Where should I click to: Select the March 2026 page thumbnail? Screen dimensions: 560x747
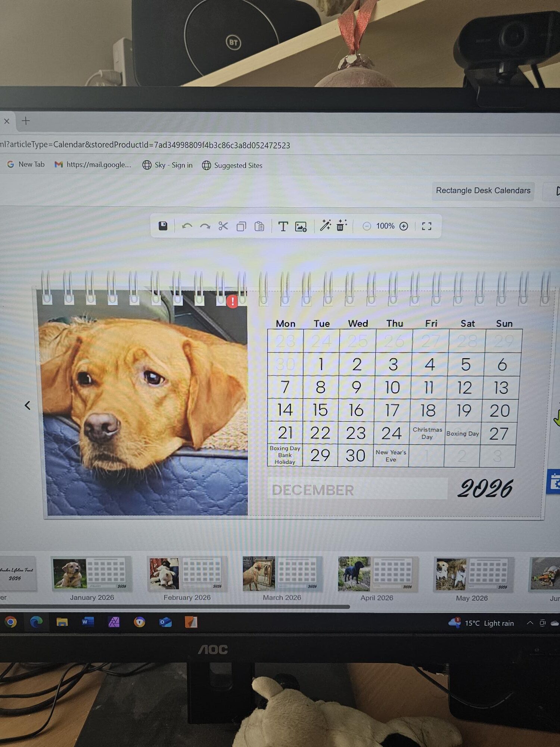click(x=282, y=574)
